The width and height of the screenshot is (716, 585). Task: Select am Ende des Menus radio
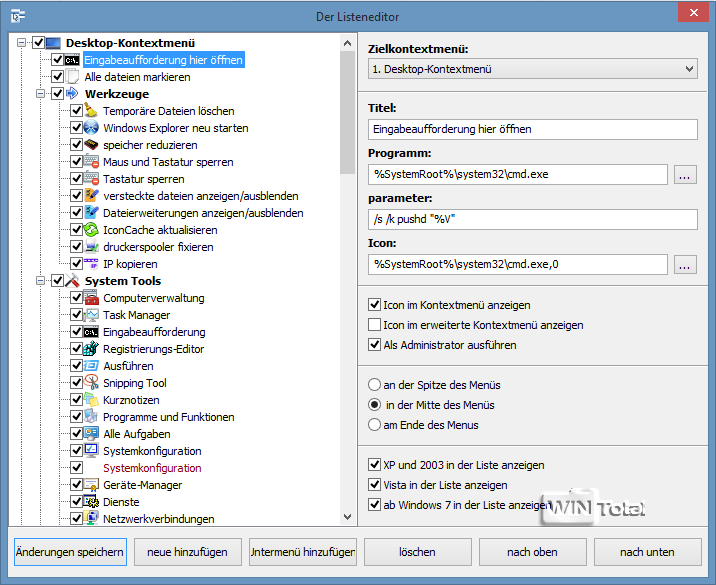coord(374,425)
